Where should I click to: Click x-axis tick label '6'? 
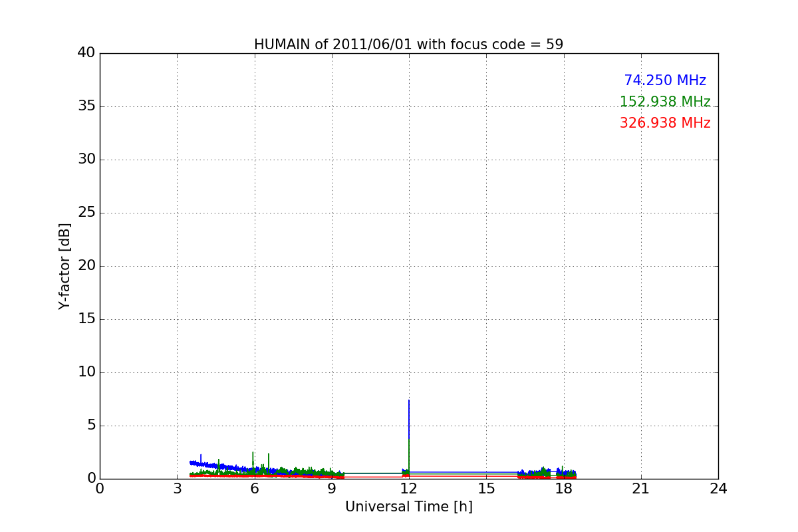click(x=255, y=489)
